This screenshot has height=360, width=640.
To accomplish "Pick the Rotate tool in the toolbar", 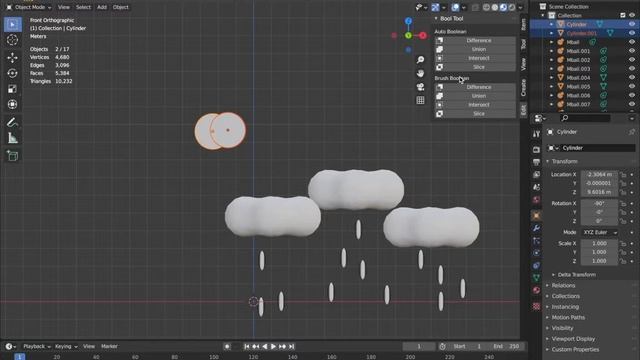I will (13, 73).
